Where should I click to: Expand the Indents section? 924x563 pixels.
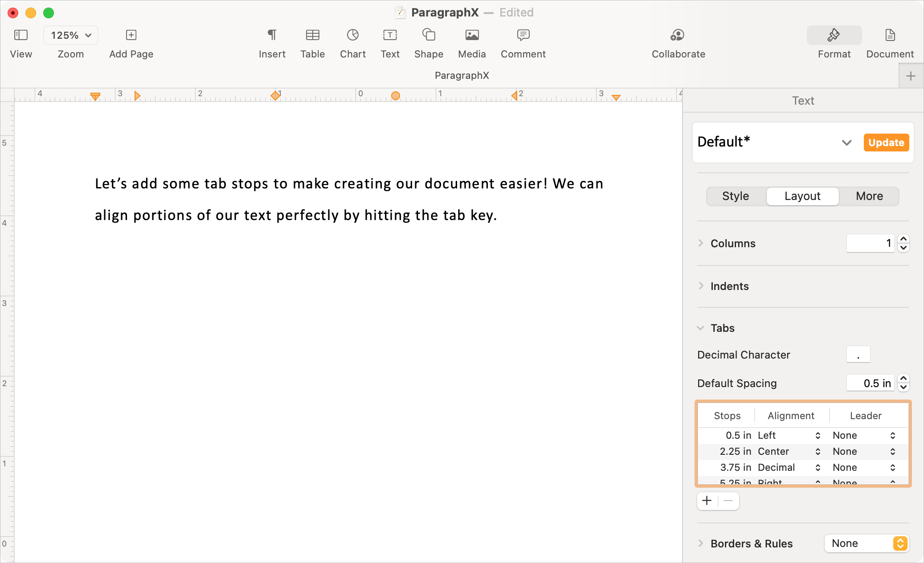pyautogui.click(x=701, y=286)
